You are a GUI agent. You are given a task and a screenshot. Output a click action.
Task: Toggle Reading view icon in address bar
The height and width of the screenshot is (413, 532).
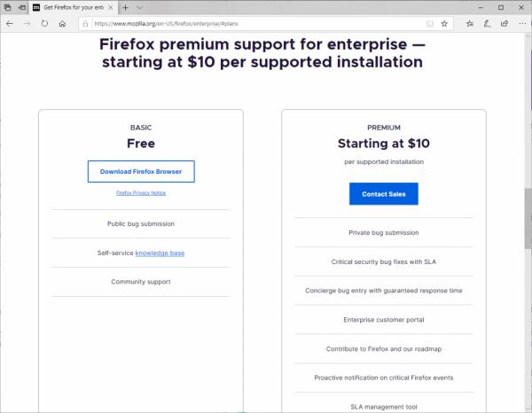click(428, 24)
